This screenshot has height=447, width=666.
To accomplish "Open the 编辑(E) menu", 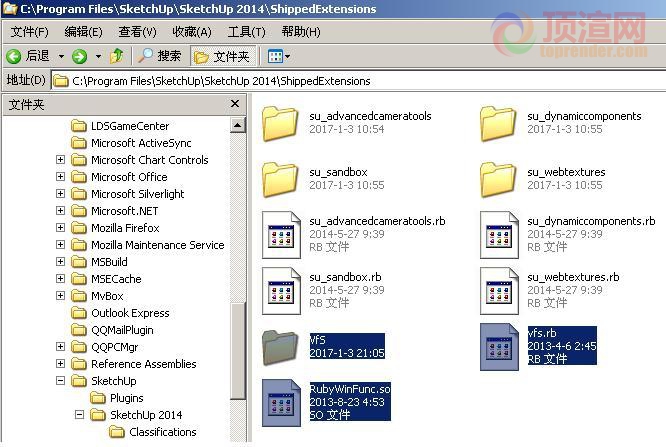I will [x=83, y=32].
